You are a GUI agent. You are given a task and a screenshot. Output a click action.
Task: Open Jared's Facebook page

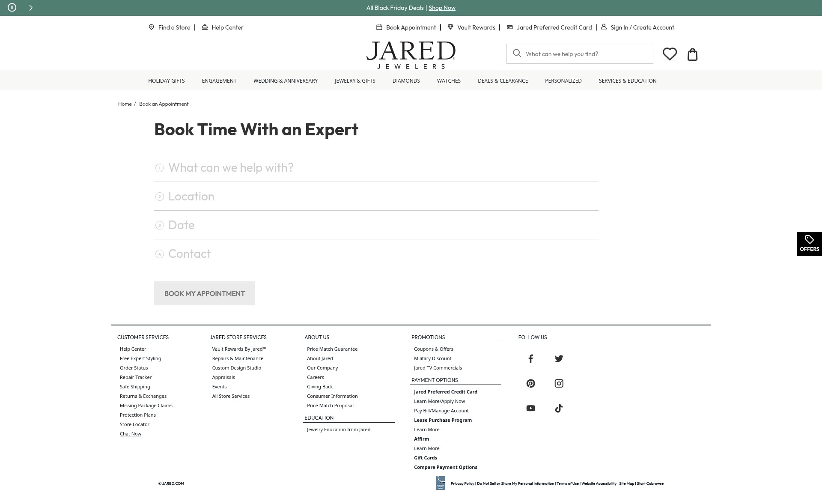point(530,358)
